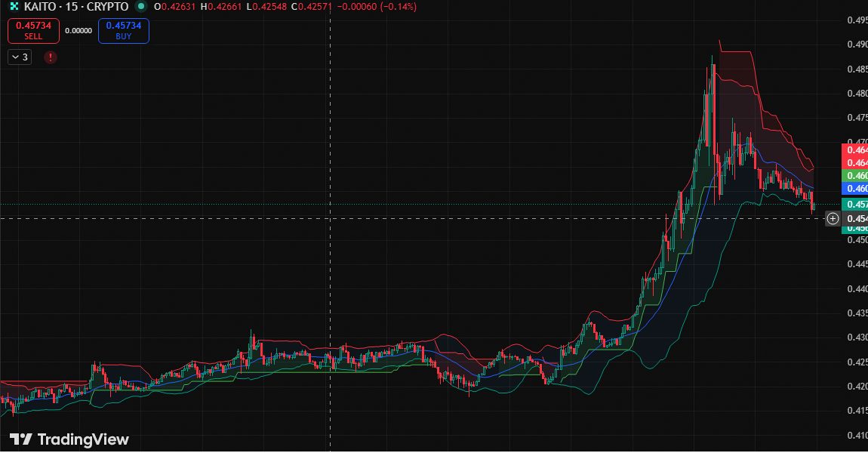The image size is (868, 453).
Task: Click the 0.475 price axis value
Action: 857,118
